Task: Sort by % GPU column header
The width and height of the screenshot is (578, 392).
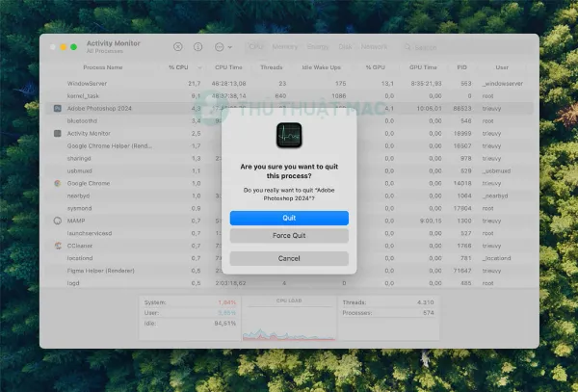Action: pos(376,67)
